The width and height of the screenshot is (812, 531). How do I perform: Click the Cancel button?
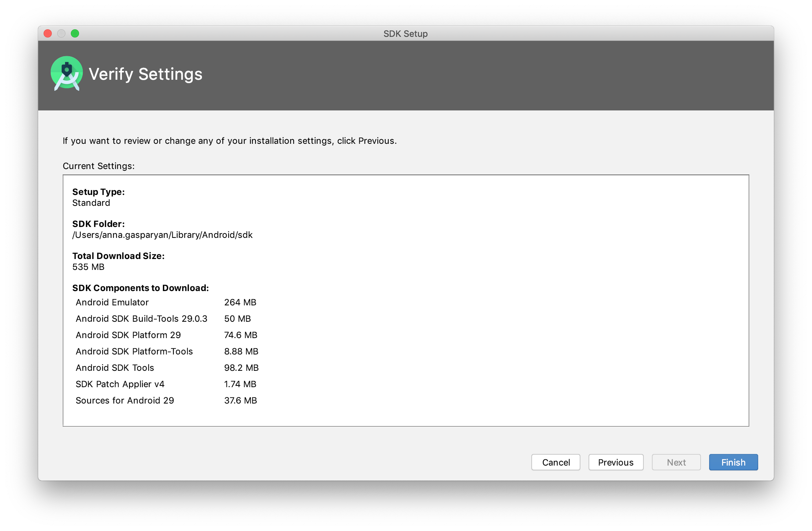click(556, 462)
